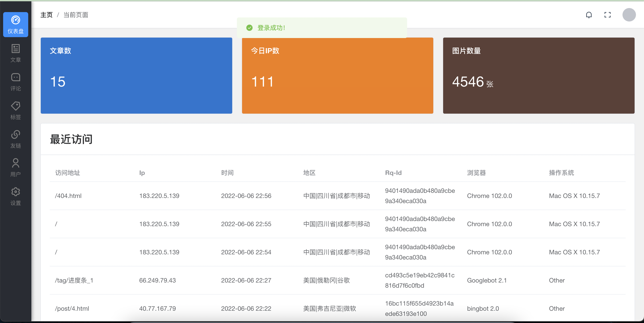Click the 当前页面 breadcrumb item
Image resolution: width=644 pixels, height=323 pixels.
click(x=76, y=15)
